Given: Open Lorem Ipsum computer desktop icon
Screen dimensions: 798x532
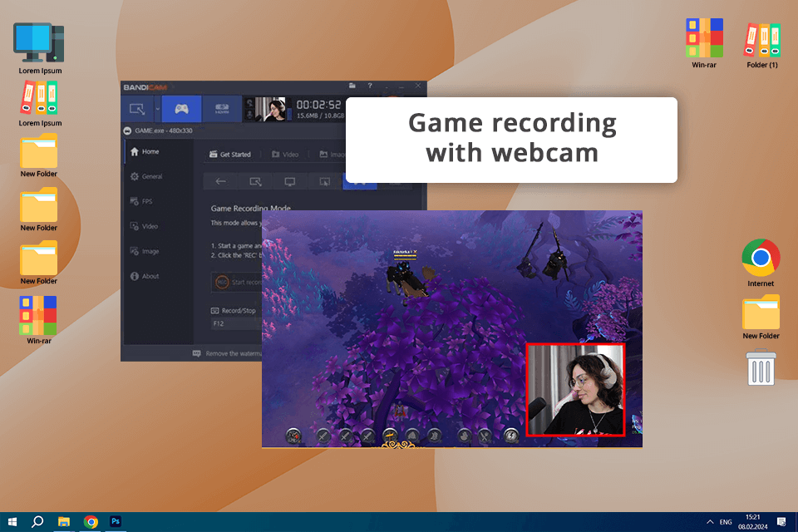Looking at the screenshot, I should (x=39, y=48).
